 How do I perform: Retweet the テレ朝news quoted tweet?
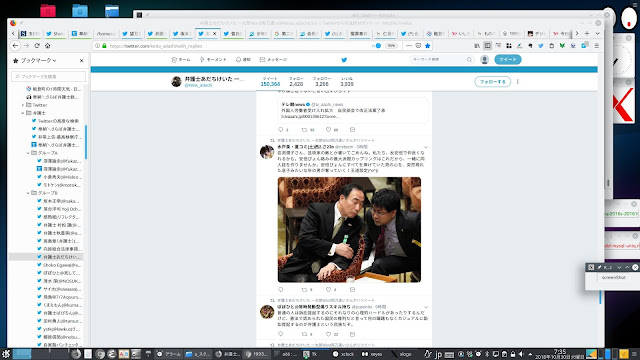point(304,129)
